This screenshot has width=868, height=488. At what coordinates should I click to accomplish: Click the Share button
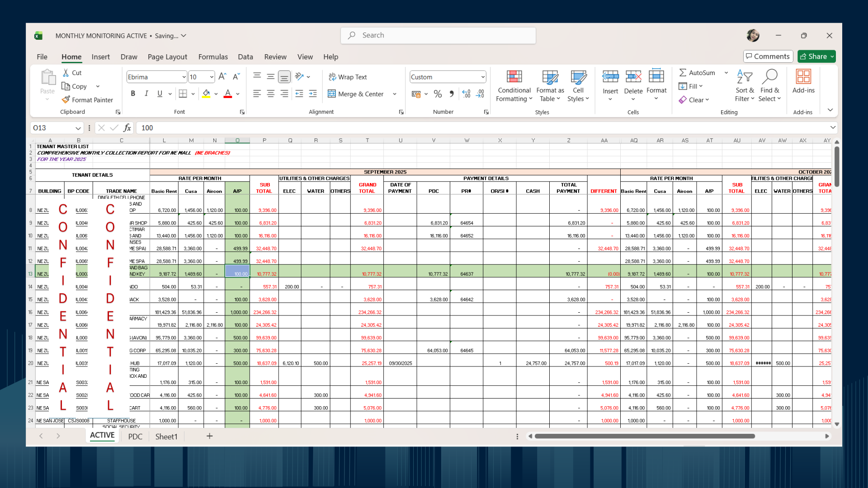pos(813,56)
